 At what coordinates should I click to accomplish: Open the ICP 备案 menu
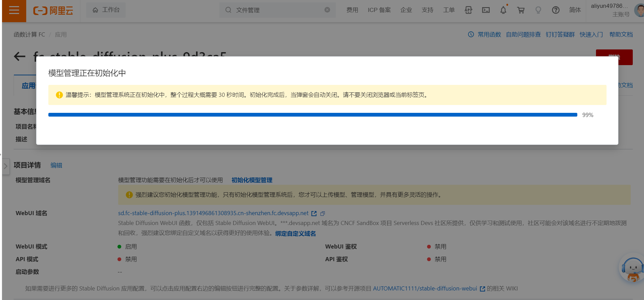point(379,10)
